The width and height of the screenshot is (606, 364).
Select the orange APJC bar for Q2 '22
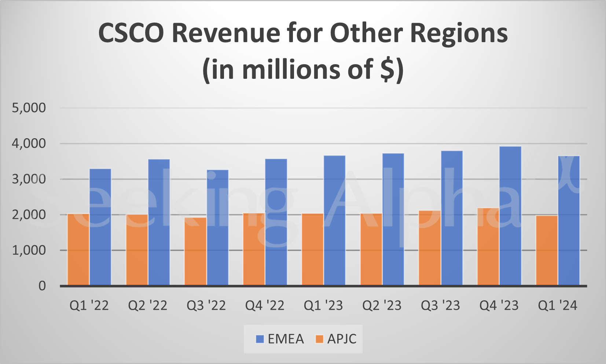(137, 250)
